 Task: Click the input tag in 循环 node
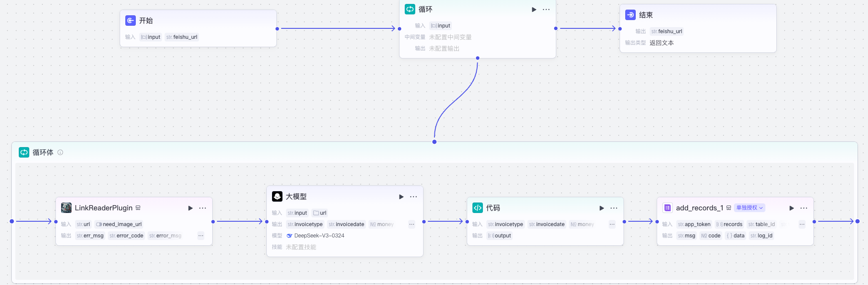[x=441, y=26]
